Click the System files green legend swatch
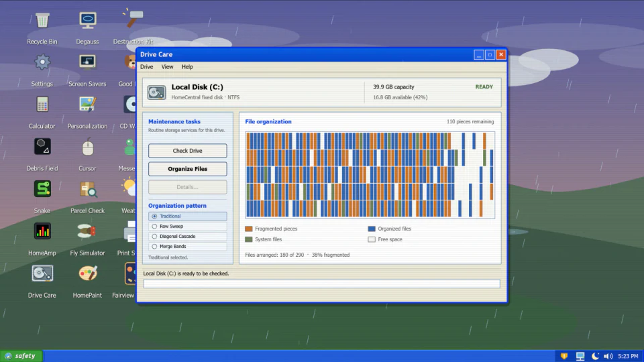Screen dimensions: 644x362 (x=248, y=239)
